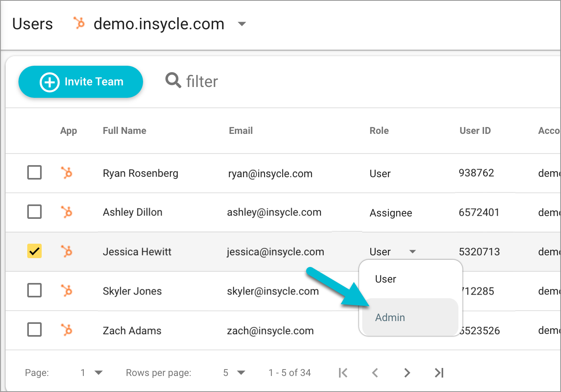
Task: Click HubSpot app icon in Jessica Hewitt row
Action: (x=67, y=251)
